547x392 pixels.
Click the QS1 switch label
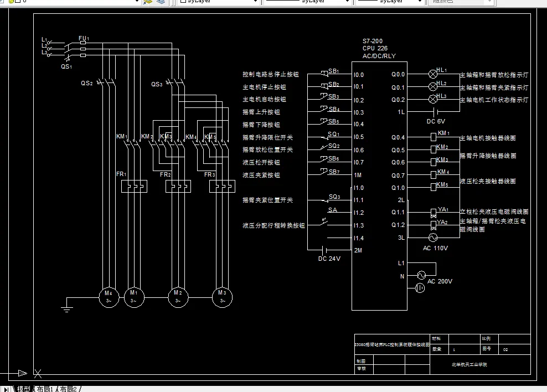[x=66, y=66]
